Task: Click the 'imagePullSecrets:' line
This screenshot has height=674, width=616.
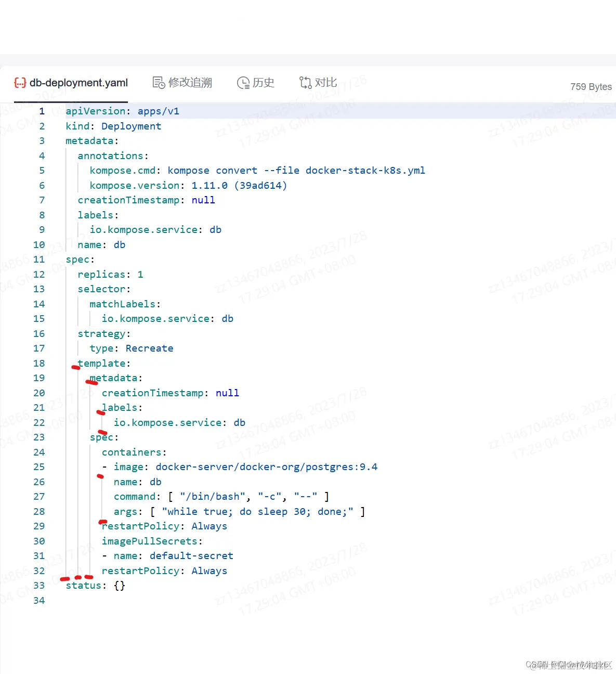Action: pos(152,541)
